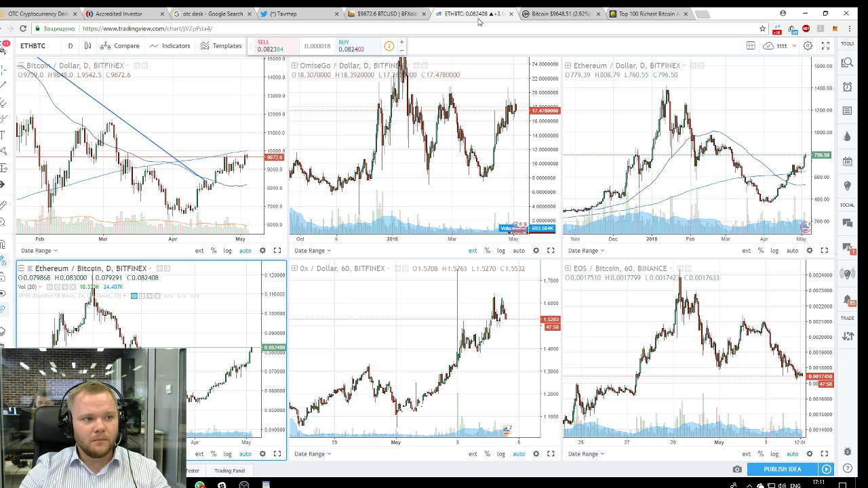Viewport: 868px width, 488px height.
Task: Open settings gear on OmiseGo / Dollar chart
Action: 536,251
